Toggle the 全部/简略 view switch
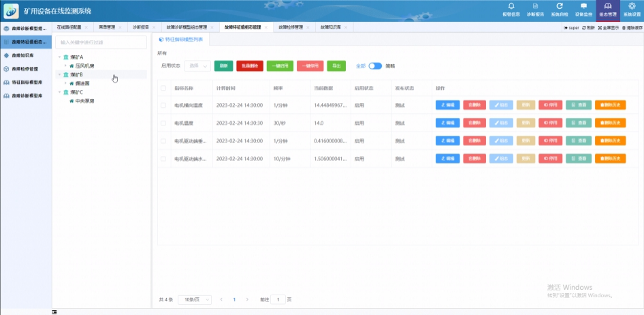The height and width of the screenshot is (315, 644). (x=375, y=66)
